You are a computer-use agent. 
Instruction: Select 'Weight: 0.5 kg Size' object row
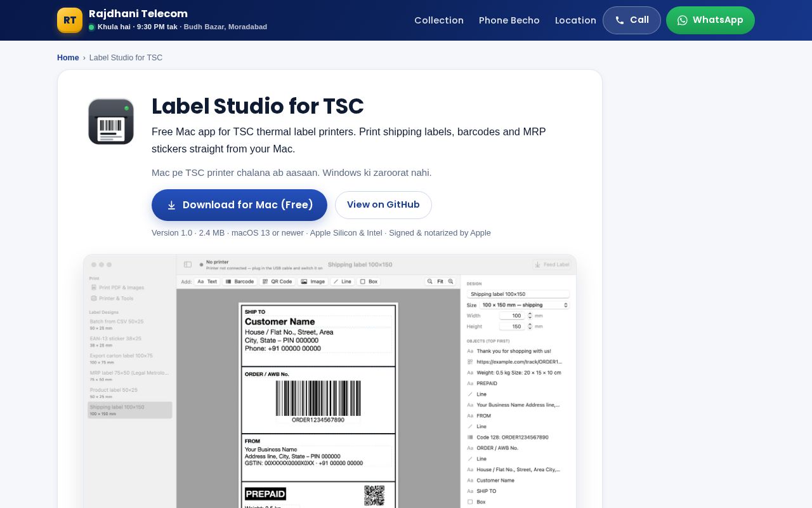pyautogui.click(x=518, y=373)
